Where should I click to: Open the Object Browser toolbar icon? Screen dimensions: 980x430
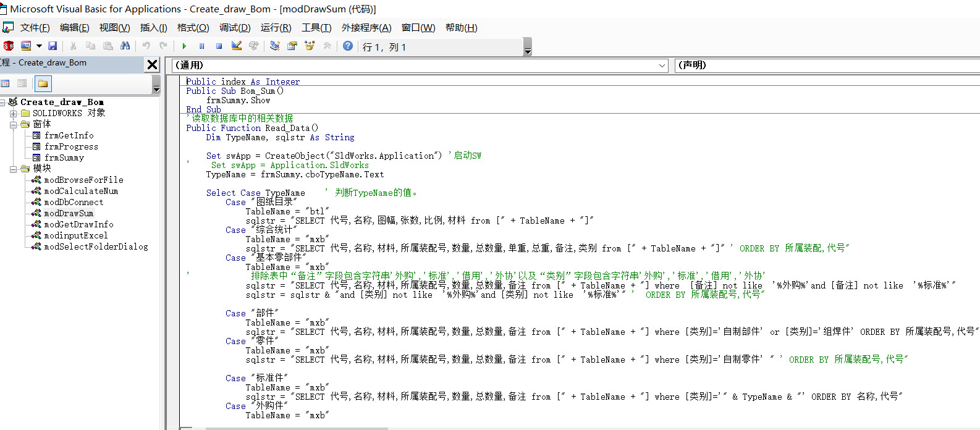point(310,46)
